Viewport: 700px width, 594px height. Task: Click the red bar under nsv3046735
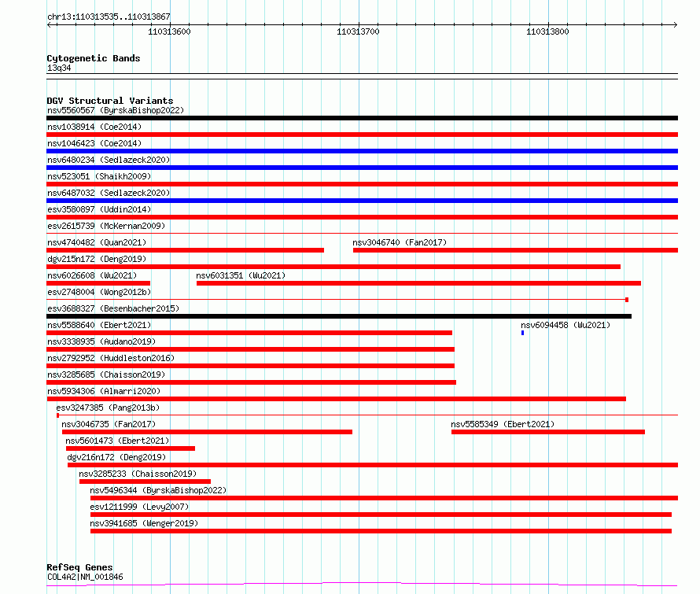click(x=207, y=432)
